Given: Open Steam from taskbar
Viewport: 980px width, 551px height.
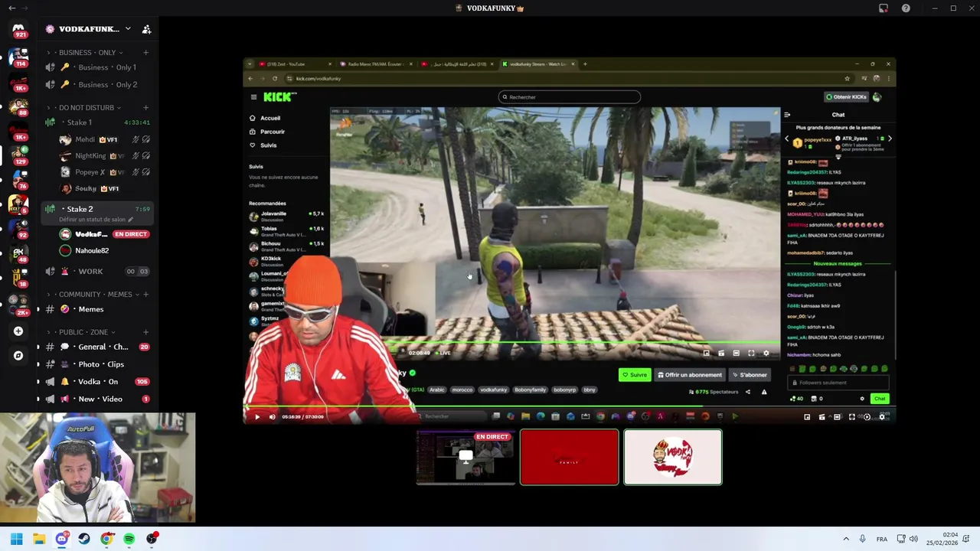Looking at the screenshot, I should 84,539.
